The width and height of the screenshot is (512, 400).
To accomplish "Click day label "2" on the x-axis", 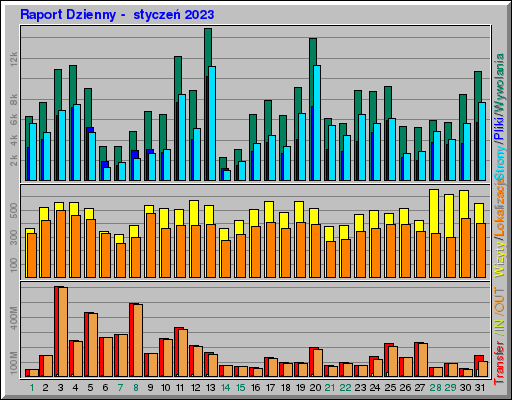I will coord(45,388).
